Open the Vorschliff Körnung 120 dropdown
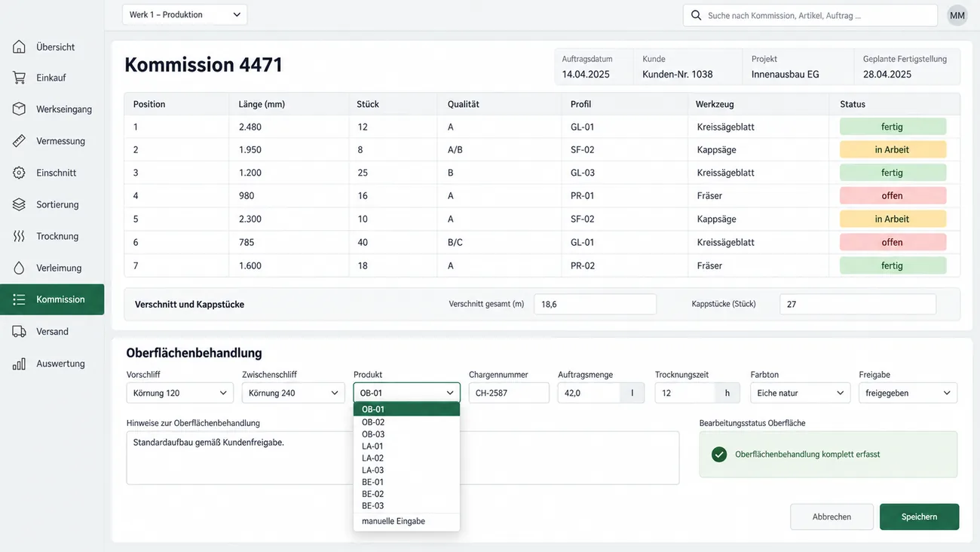This screenshot has height=552, width=980. (180, 393)
